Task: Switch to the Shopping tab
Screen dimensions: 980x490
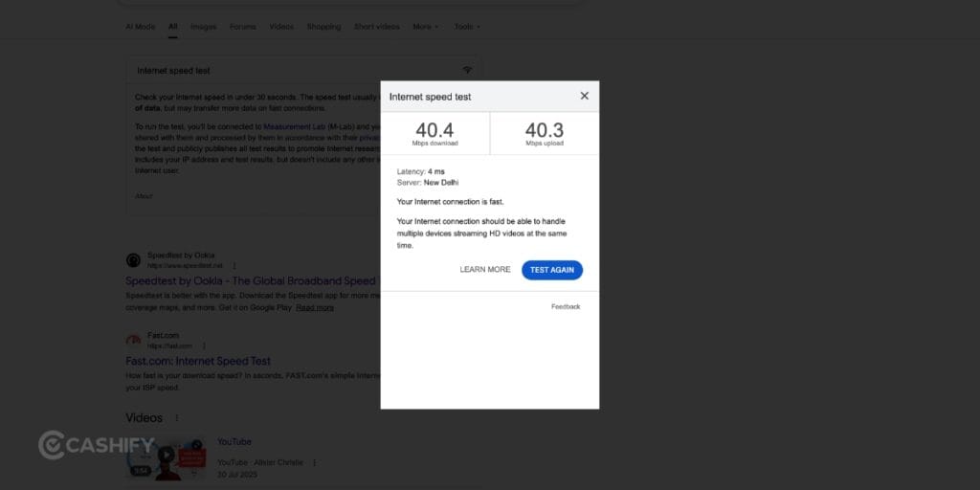Action: 323,27
